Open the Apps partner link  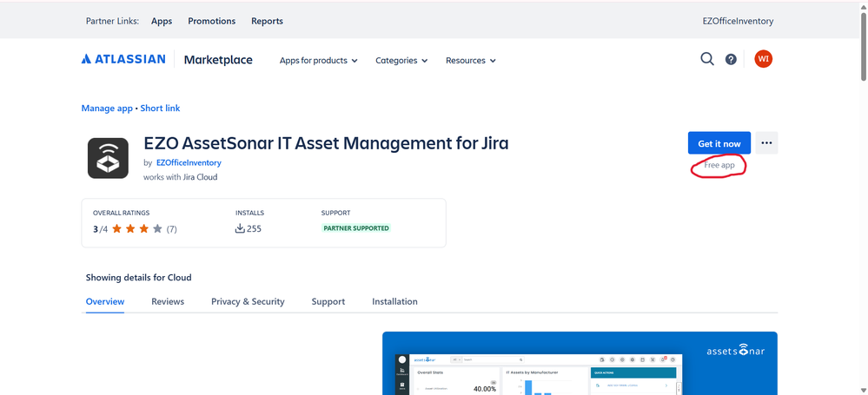pos(162,21)
